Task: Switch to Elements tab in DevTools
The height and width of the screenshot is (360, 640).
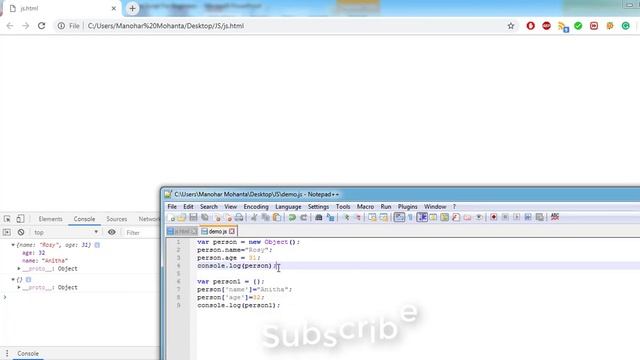Action: 51,219
